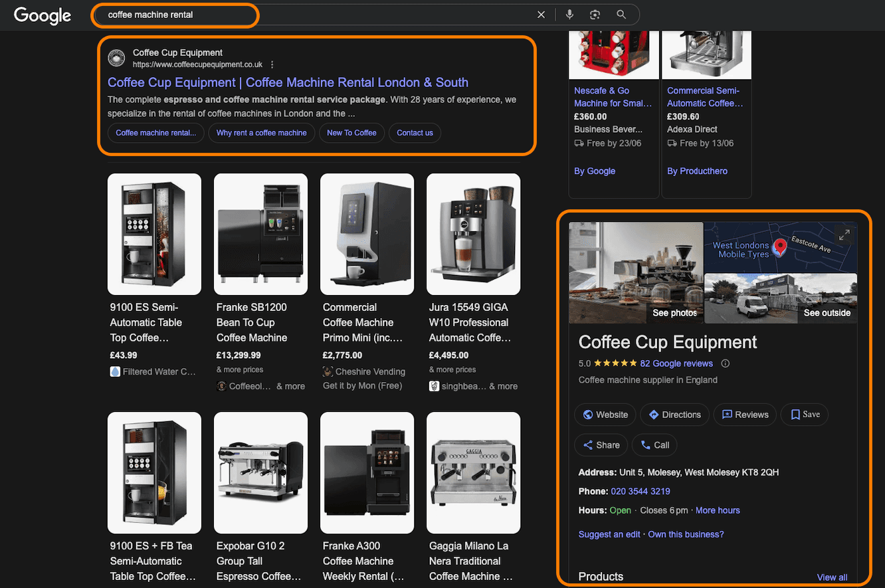Click the By Google link

click(595, 171)
